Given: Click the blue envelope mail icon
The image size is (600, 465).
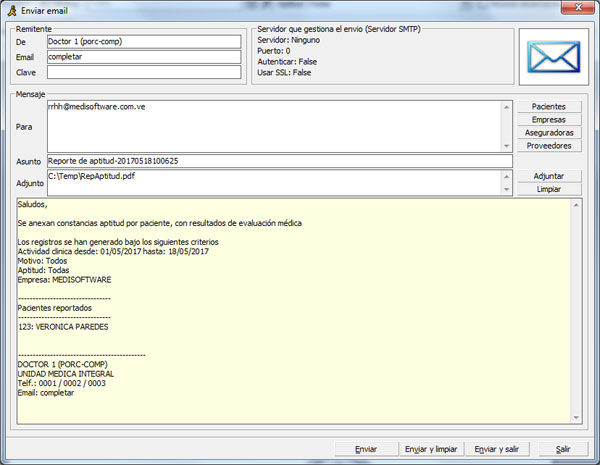Looking at the screenshot, I should tap(554, 57).
